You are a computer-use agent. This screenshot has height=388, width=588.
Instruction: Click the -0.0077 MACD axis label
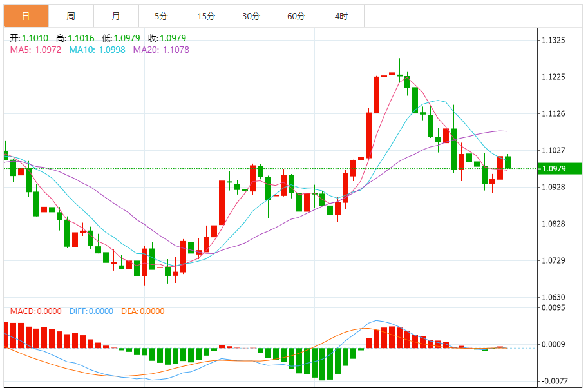point(554,382)
